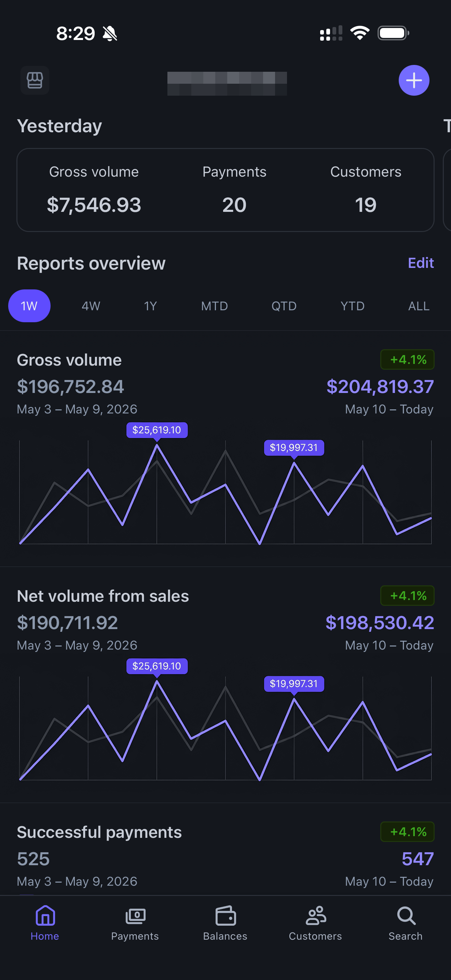Open the storefront account switcher icon

pyautogui.click(x=35, y=80)
